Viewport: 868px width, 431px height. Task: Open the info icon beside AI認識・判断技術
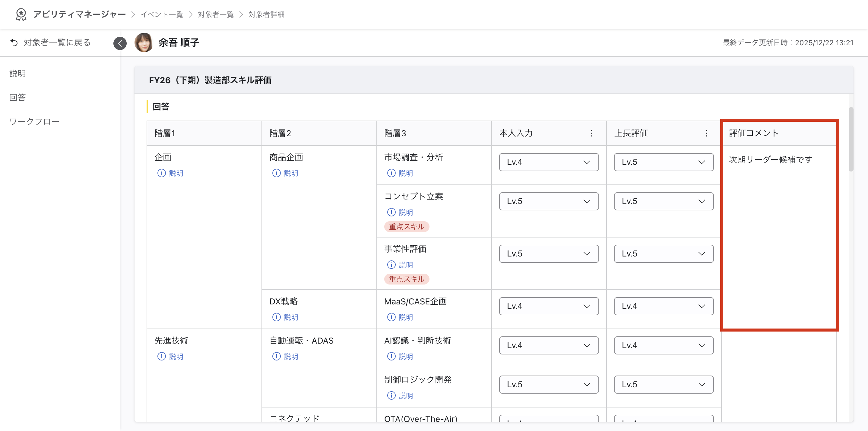point(391,356)
